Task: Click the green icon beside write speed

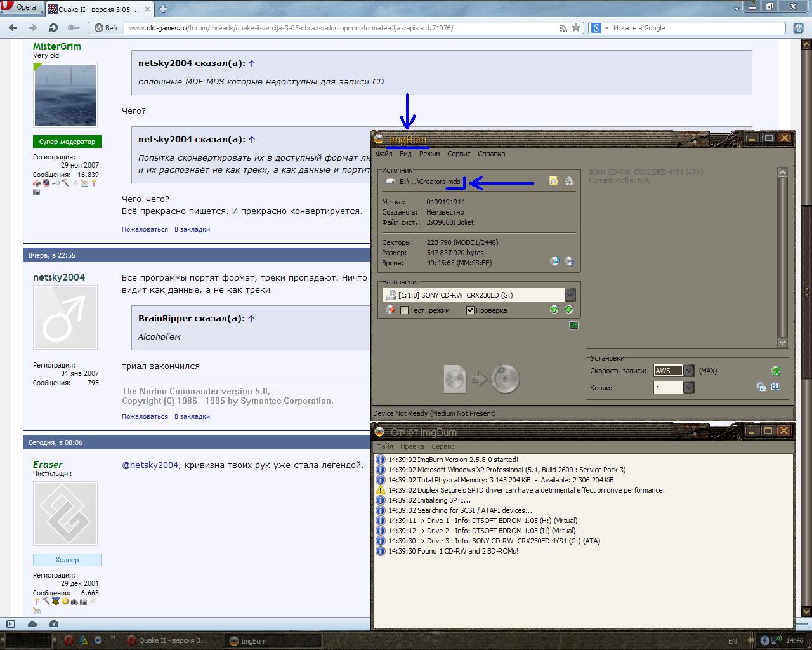Action: coord(775,371)
